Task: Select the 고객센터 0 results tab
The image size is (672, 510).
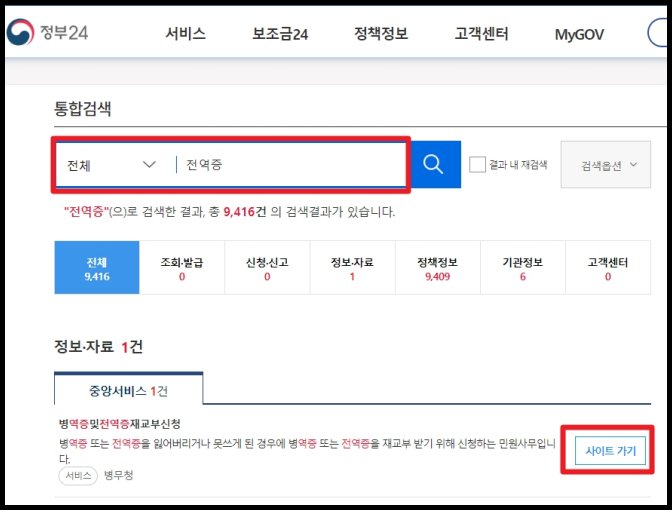Action: click(x=608, y=267)
